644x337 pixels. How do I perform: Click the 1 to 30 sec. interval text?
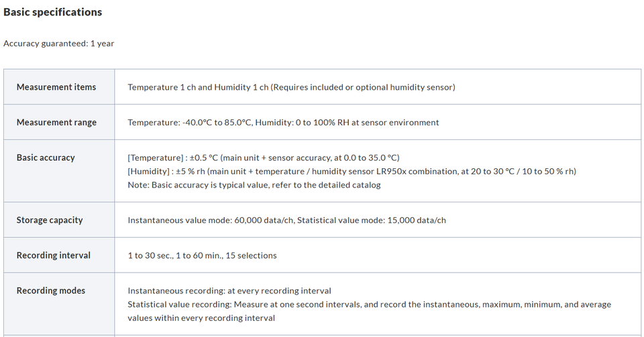tap(150, 255)
